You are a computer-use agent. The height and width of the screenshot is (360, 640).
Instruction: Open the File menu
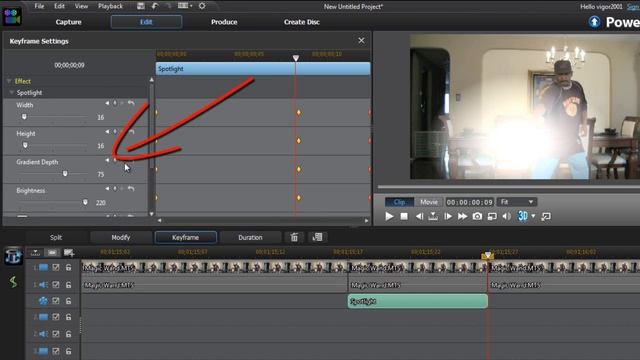[39, 6]
